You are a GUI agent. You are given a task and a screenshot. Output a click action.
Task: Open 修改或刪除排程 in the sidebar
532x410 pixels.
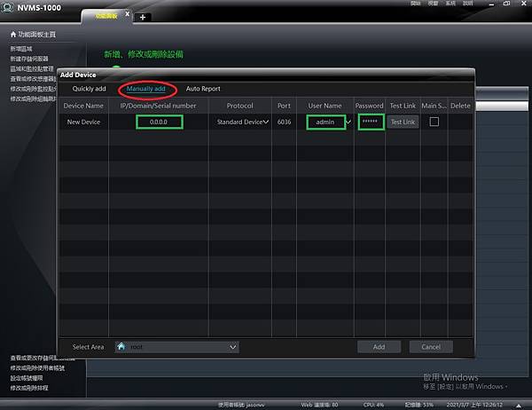click(x=29, y=388)
